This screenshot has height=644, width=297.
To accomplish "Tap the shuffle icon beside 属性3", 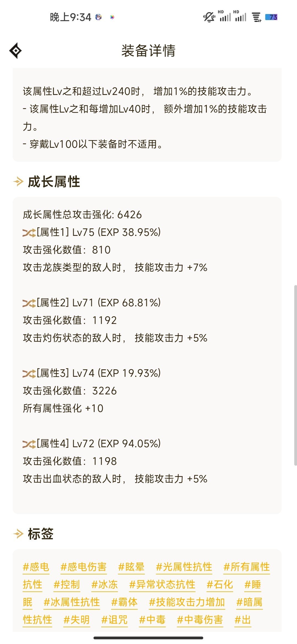I will [29, 374].
